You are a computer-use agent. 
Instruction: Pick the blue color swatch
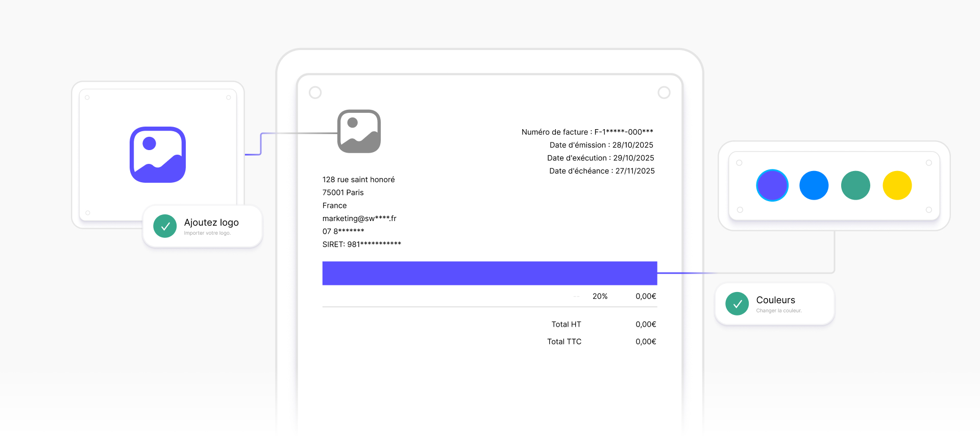tap(814, 185)
